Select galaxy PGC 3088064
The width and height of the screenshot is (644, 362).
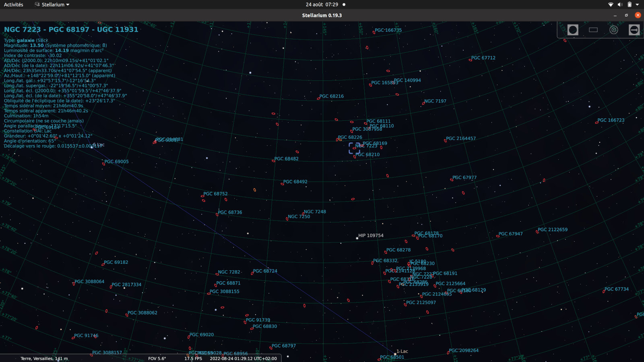pos(89,282)
